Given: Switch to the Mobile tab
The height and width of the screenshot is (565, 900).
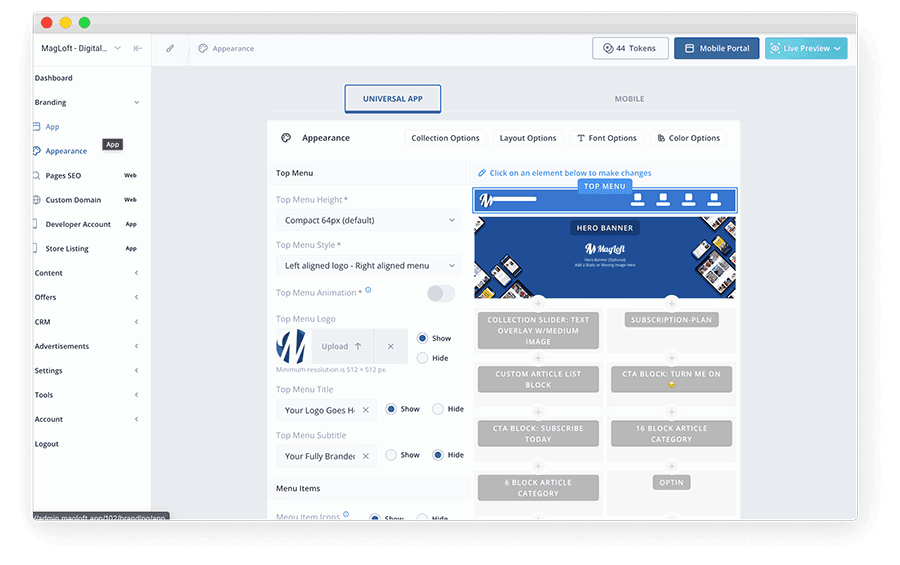Looking at the screenshot, I should tap(629, 99).
